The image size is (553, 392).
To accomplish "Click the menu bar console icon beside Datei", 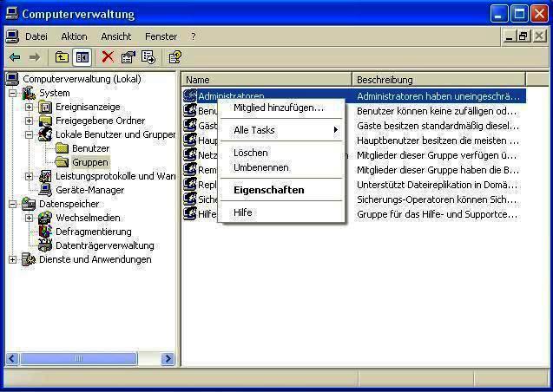I will click(x=12, y=36).
